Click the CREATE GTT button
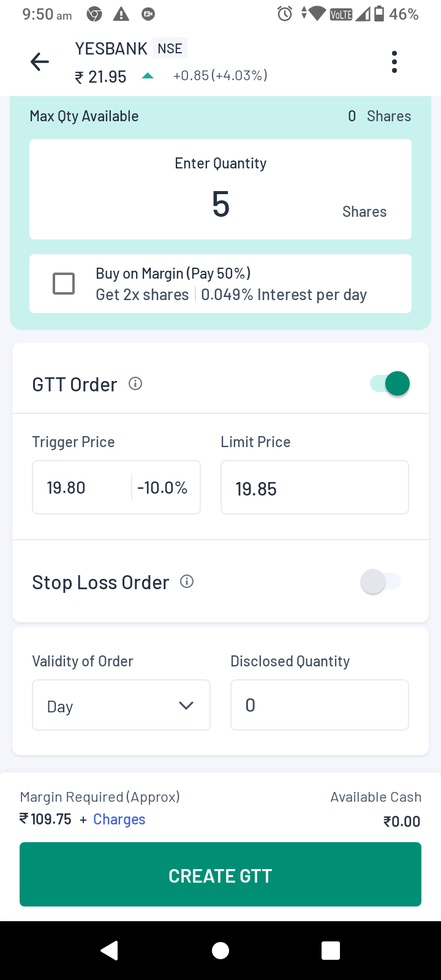Image resolution: width=441 pixels, height=980 pixels. click(221, 875)
